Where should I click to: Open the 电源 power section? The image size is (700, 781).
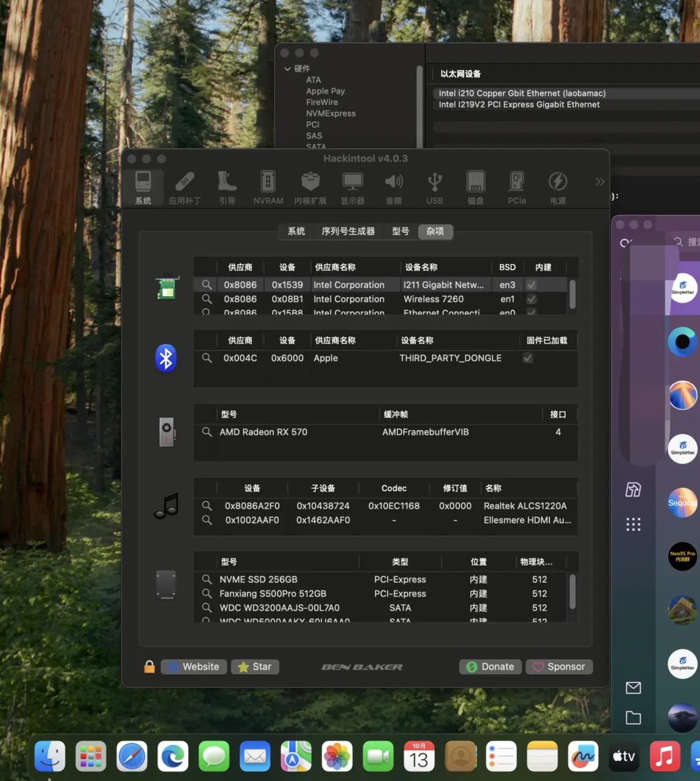[558, 187]
